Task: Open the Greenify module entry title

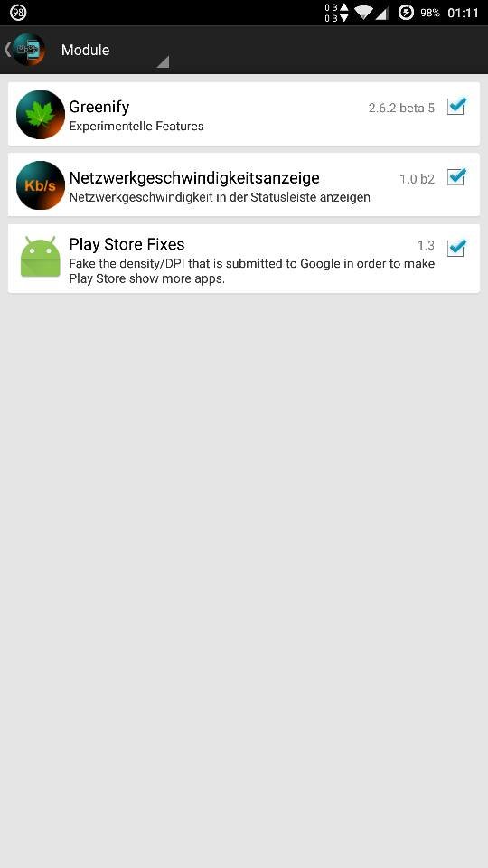Action: (x=99, y=107)
